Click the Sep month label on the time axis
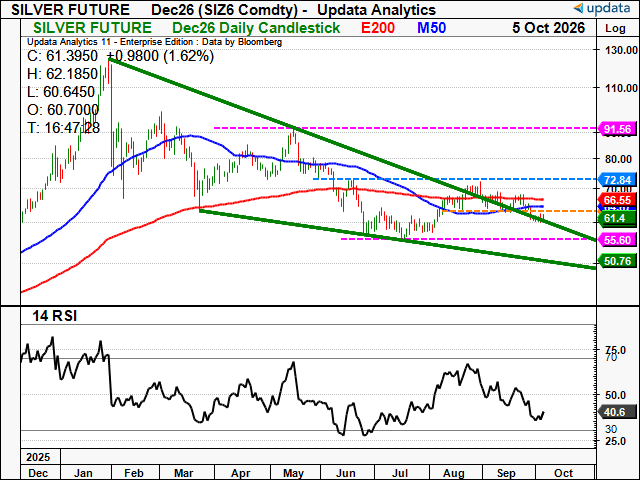 [506, 473]
